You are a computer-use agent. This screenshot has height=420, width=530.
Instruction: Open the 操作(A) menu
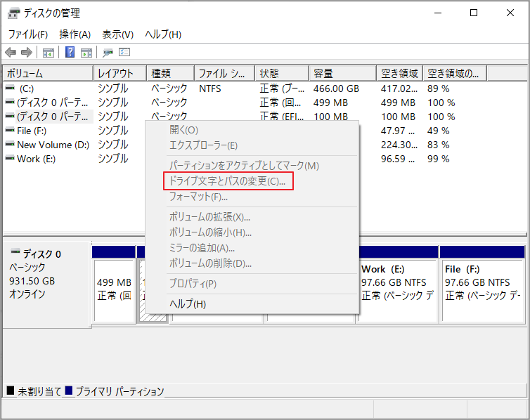pos(75,34)
